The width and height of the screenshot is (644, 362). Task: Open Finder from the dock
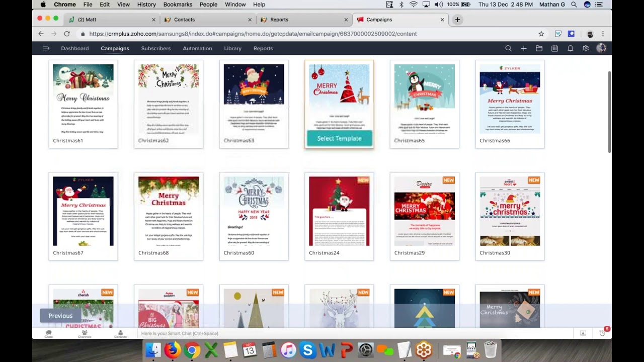tap(153, 349)
